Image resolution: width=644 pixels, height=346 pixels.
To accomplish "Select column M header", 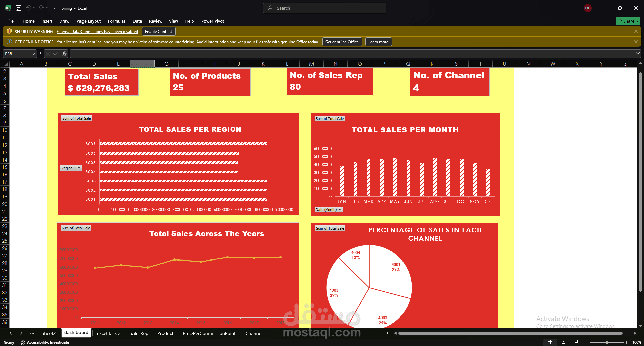I will [x=311, y=64].
